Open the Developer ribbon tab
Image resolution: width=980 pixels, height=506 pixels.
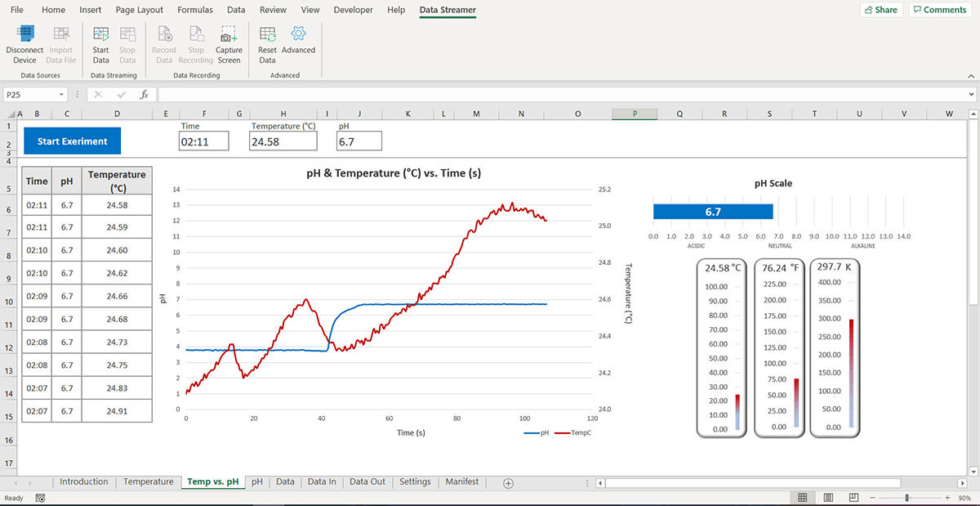(353, 10)
